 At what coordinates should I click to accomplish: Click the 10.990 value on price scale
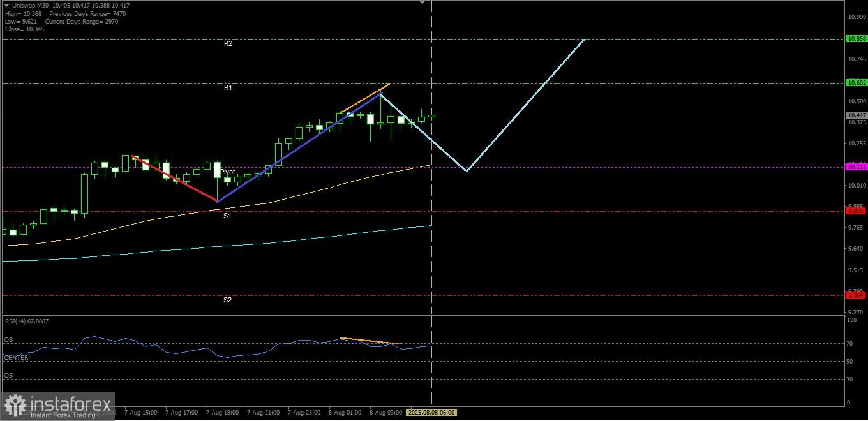856,17
